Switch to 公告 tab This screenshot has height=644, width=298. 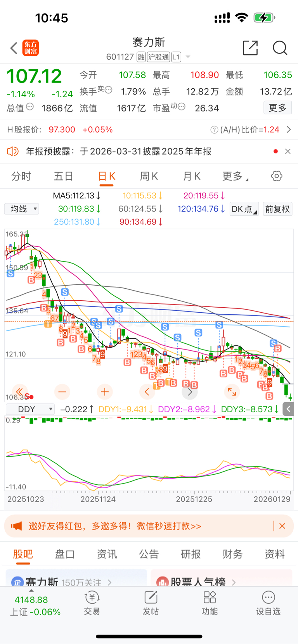[x=149, y=554]
